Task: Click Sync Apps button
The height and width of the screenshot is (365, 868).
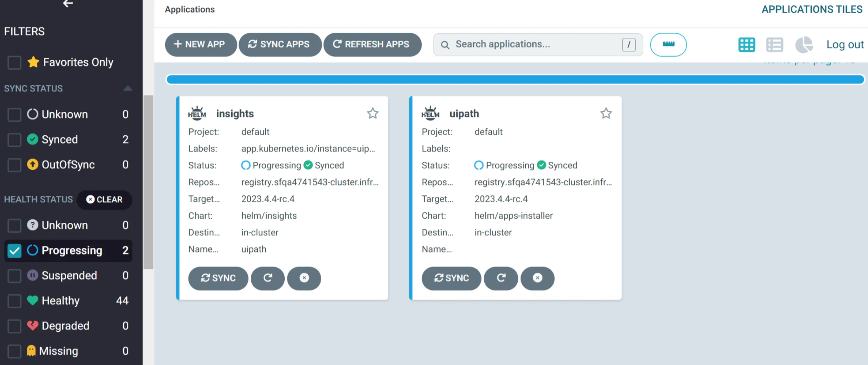Action: tap(280, 44)
